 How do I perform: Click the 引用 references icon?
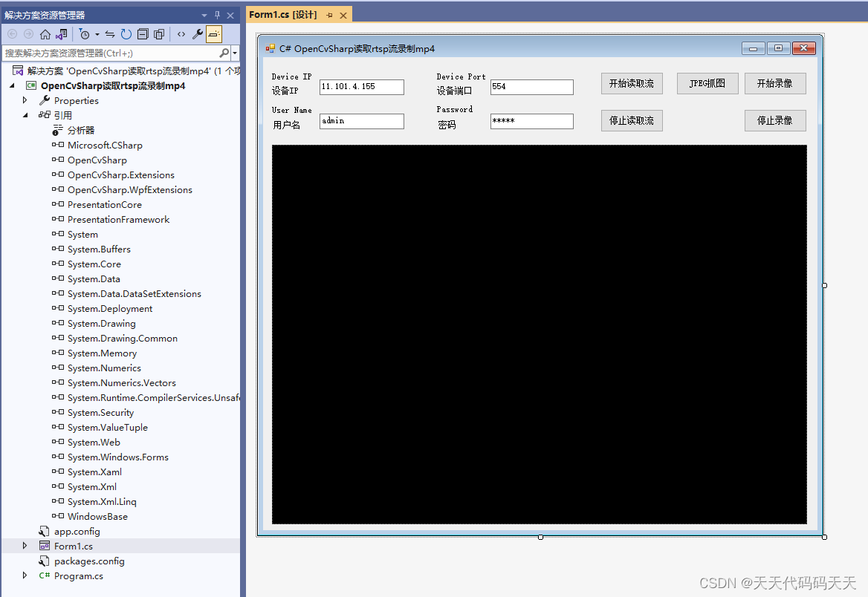point(45,115)
